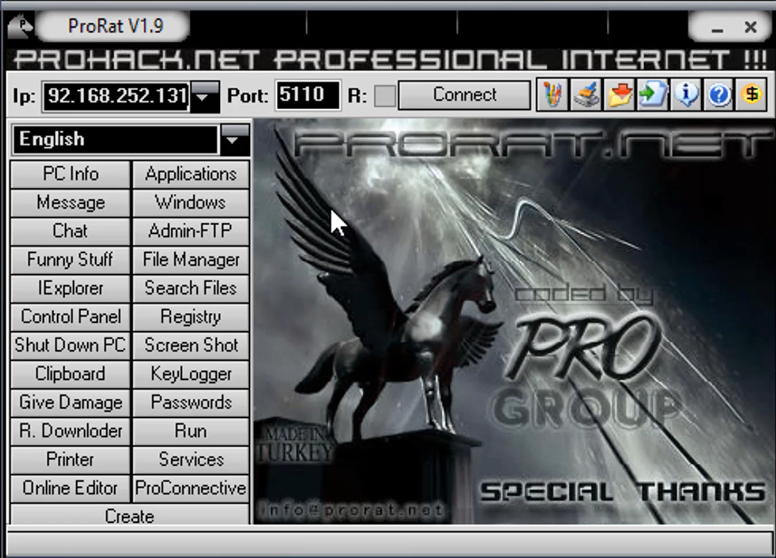Screen dimensions: 776x558
Task: Open the Printer option
Action: click(x=70, y=460)
